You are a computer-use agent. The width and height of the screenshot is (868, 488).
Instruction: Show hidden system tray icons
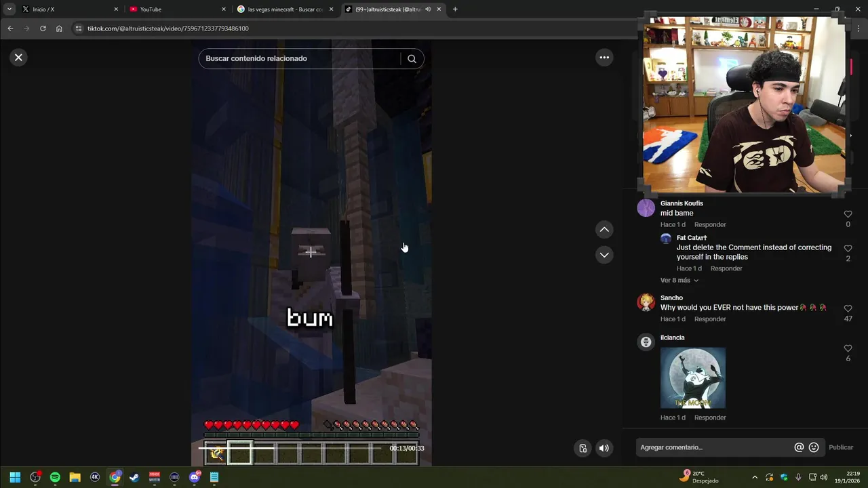[755, 477]
